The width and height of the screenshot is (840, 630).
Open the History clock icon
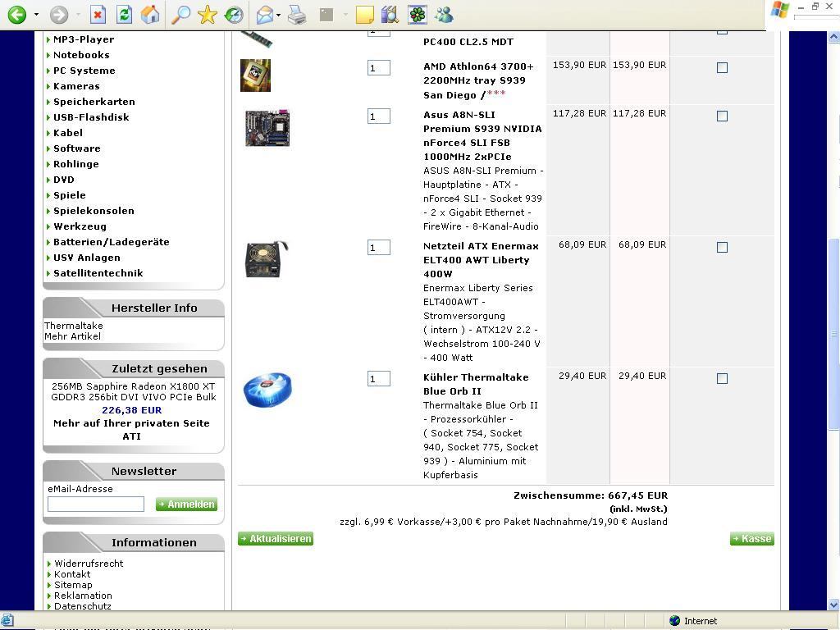(x=234, y=15)
